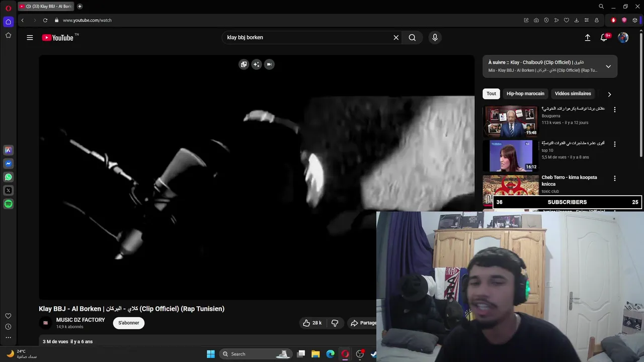Open Spotify in Opera sidebar
The width and height of the screenshot is (644, 362).
[8, 204]
